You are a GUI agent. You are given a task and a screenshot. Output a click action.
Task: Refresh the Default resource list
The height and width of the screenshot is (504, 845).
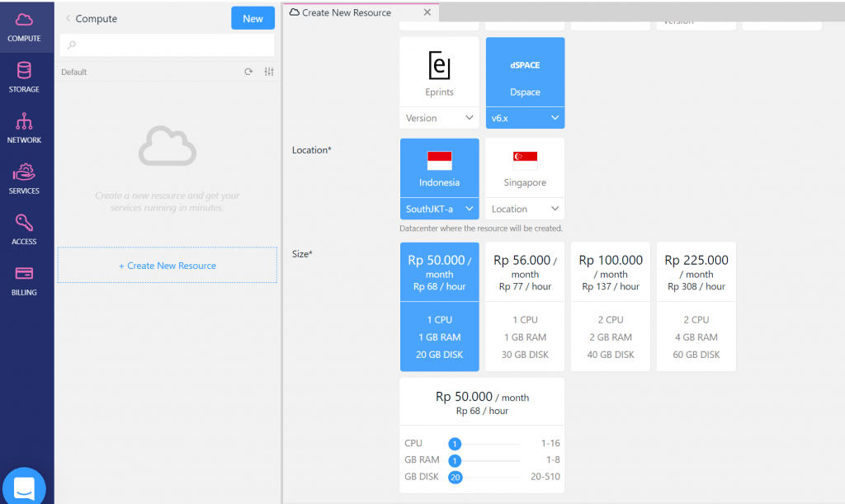248,72
